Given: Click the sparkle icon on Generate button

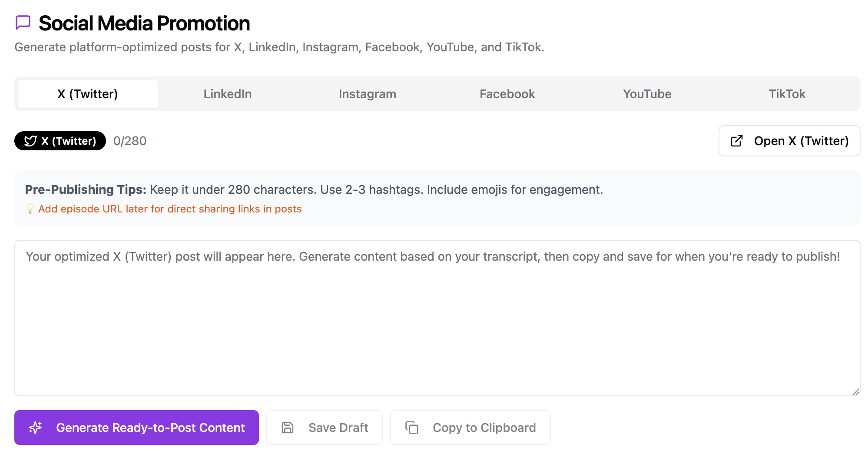Looking at the screenshot, I should (x=36, y=428).
